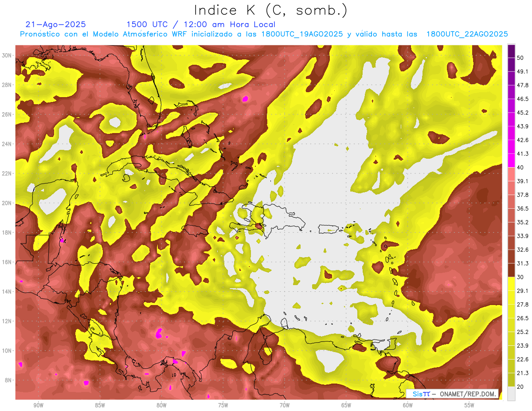
Task: Click the "60W" longitude label
Action: coord(408,405)
